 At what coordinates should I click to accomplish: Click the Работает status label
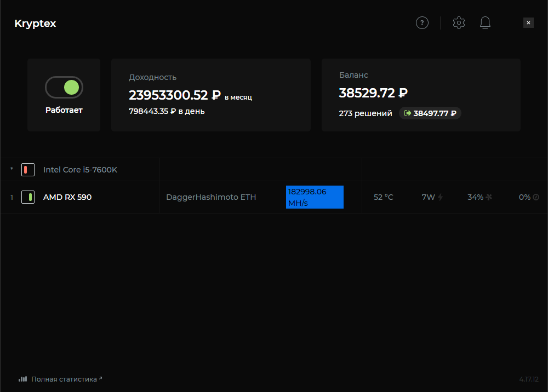click(64, 110)
